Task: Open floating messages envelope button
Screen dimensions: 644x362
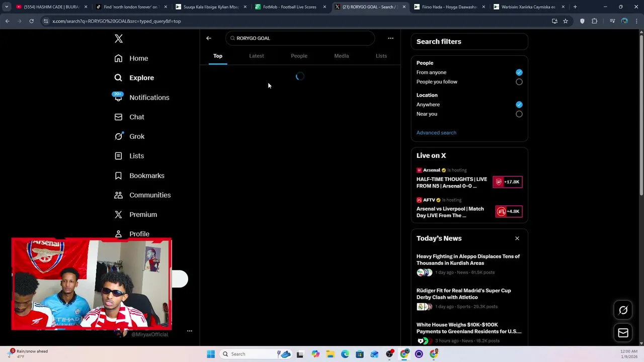Action: pyautogui.click(x=623, y=333)
